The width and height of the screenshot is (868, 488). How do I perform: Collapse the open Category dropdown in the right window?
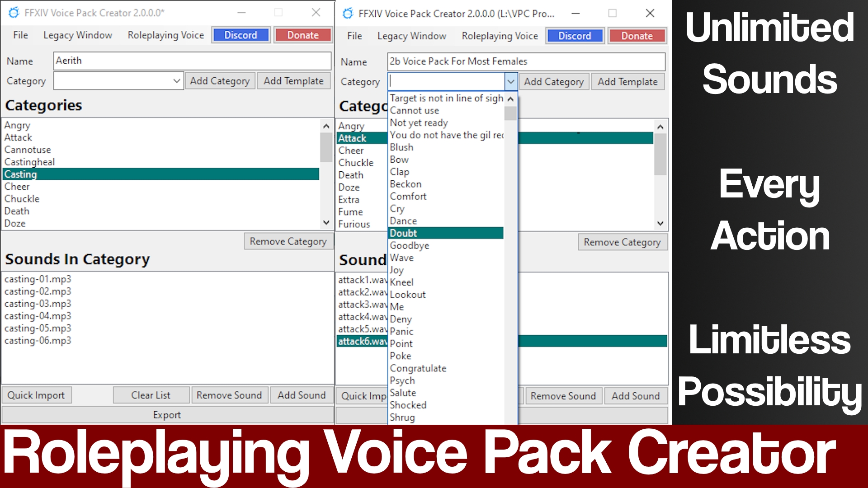click(510, 82)
